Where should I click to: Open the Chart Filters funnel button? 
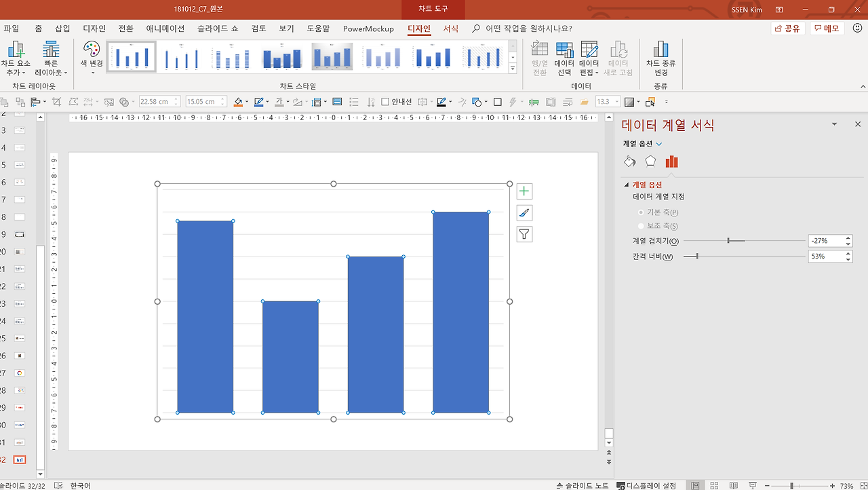click(524, 235)
